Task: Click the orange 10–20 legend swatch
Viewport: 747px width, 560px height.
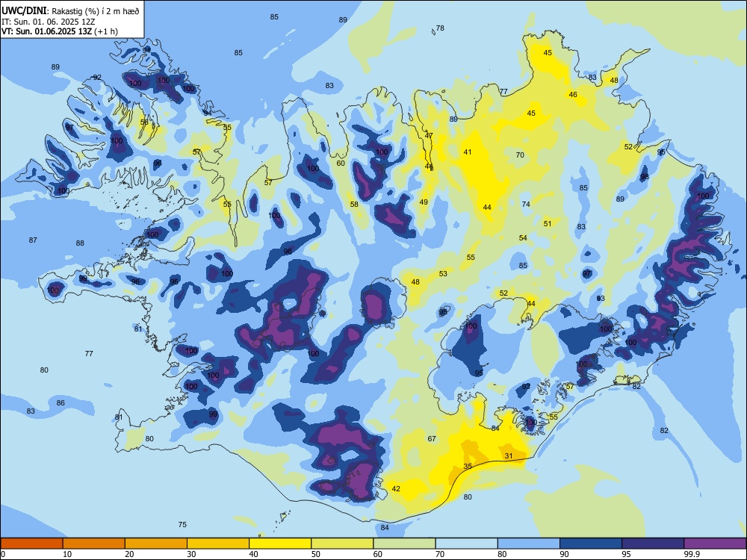Action: tap(94, 544)
